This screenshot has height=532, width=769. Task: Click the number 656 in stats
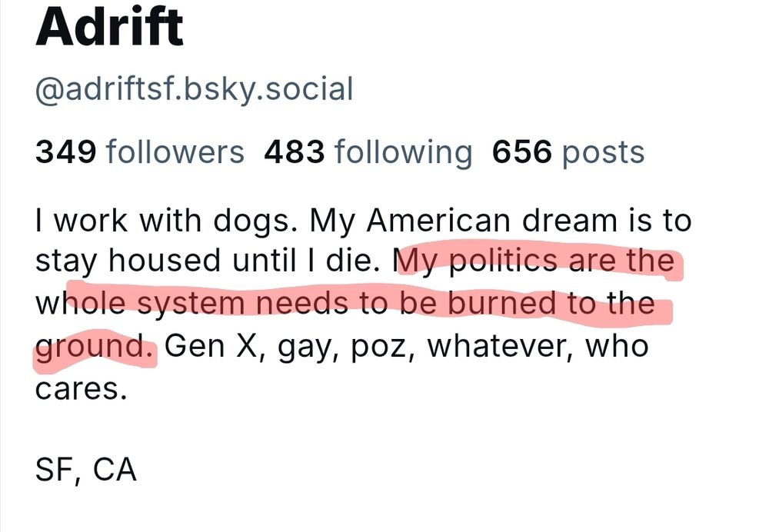522,151
